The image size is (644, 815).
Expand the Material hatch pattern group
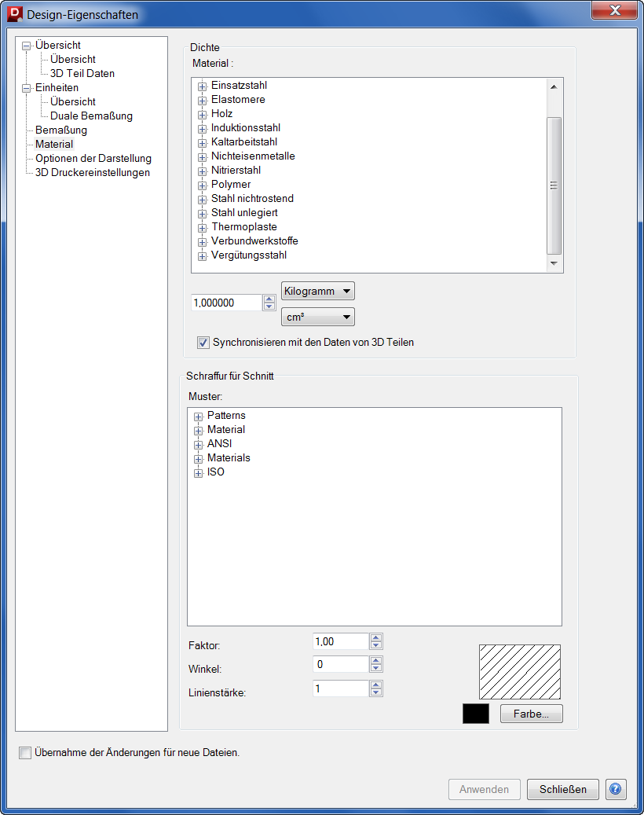click(x=198, y=431)
